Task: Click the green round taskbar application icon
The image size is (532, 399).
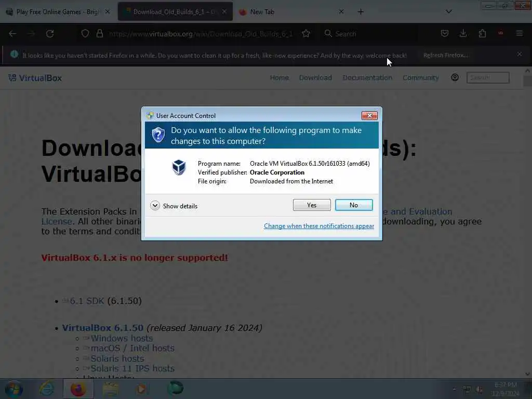Action: tap(176, 388)
